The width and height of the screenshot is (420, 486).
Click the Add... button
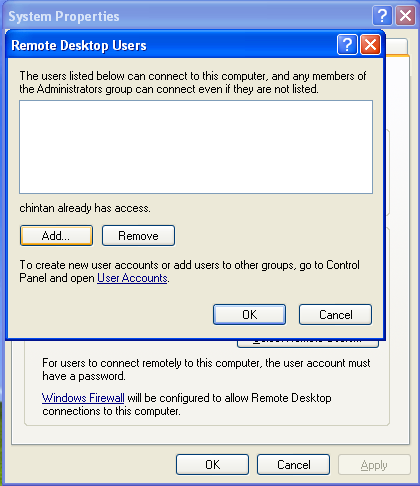pos(56,236)
